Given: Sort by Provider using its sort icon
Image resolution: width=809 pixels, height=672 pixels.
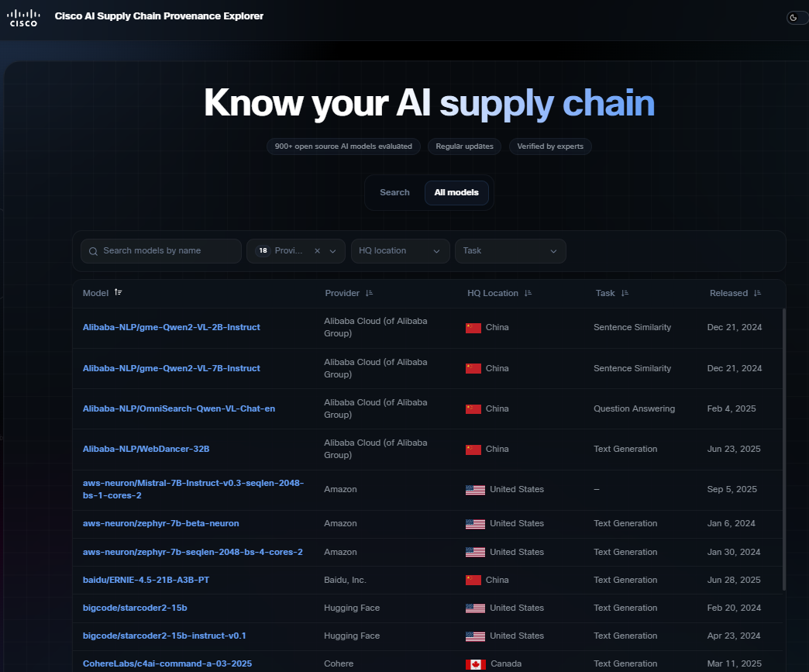Looking at the screenshot, I should [369, 293].
